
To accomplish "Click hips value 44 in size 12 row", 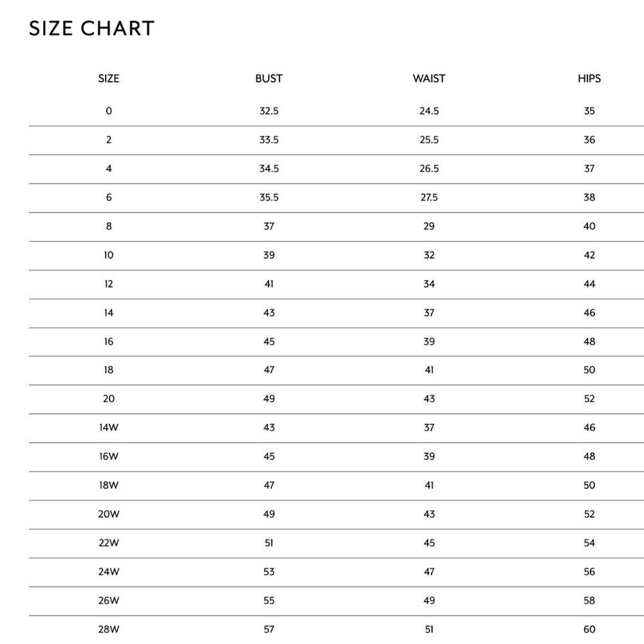I will coord(589,284).
